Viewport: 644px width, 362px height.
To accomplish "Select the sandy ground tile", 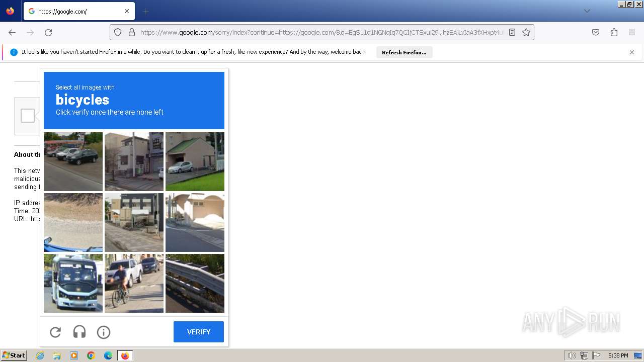I will pyautogui.click(x=73, y=222).
